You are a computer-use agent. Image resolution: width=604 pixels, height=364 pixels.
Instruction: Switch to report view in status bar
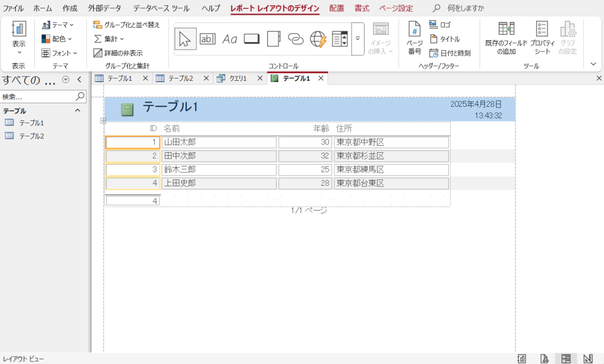(x=521, y=359)
